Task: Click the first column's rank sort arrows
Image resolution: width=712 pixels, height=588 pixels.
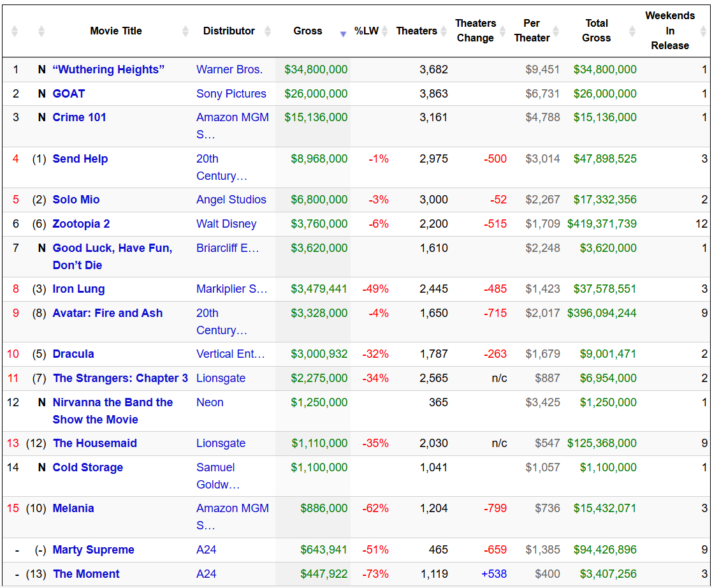Action: point(15,31)
